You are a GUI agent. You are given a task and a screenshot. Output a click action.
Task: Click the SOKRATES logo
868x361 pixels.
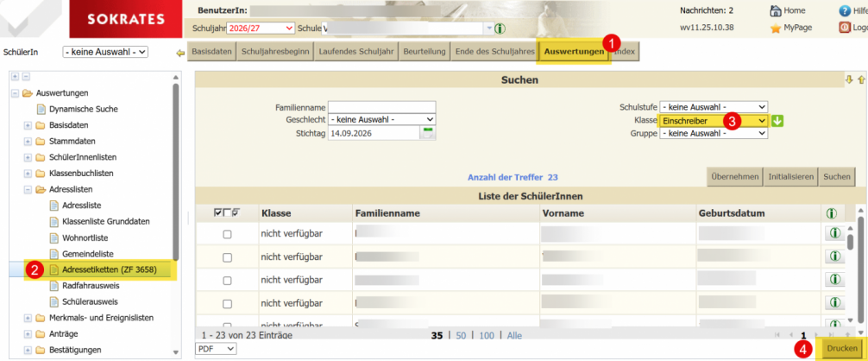126,19
